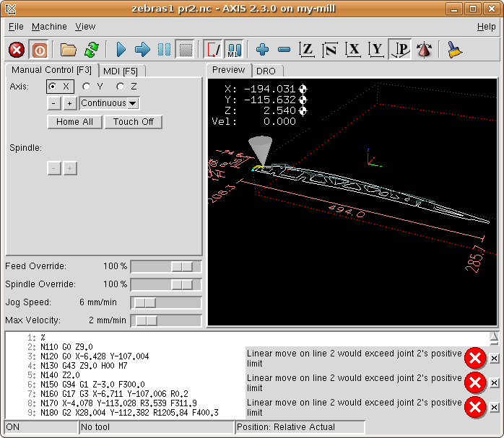Run the program with play icon
504x438 pixels.
(x=121, y=50)
